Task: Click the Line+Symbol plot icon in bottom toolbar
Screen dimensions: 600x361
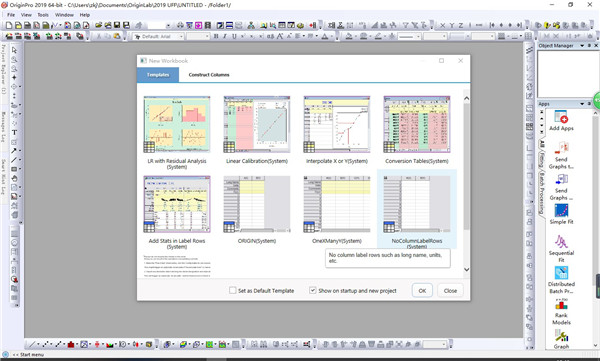Action: [58, 344]
